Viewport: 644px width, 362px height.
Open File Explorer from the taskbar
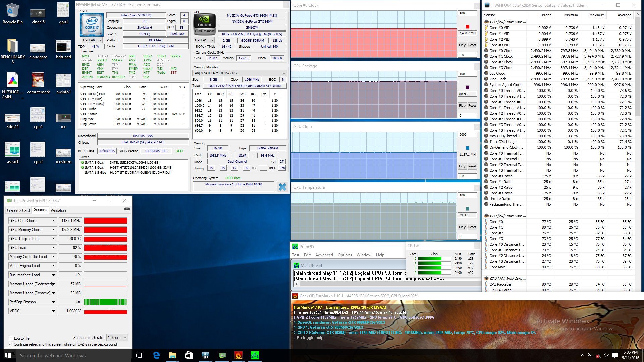173,355
